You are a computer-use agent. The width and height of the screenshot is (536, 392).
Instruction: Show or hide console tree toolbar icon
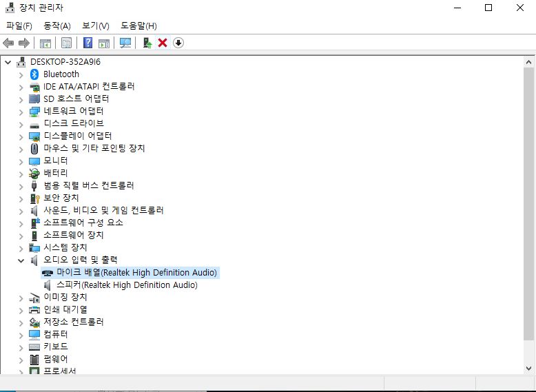45,43
